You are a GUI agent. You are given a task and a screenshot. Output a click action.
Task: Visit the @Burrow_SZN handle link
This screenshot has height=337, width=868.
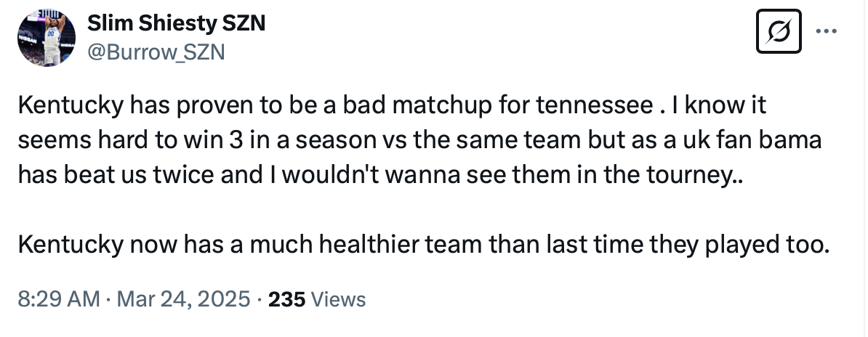[156, 52]
